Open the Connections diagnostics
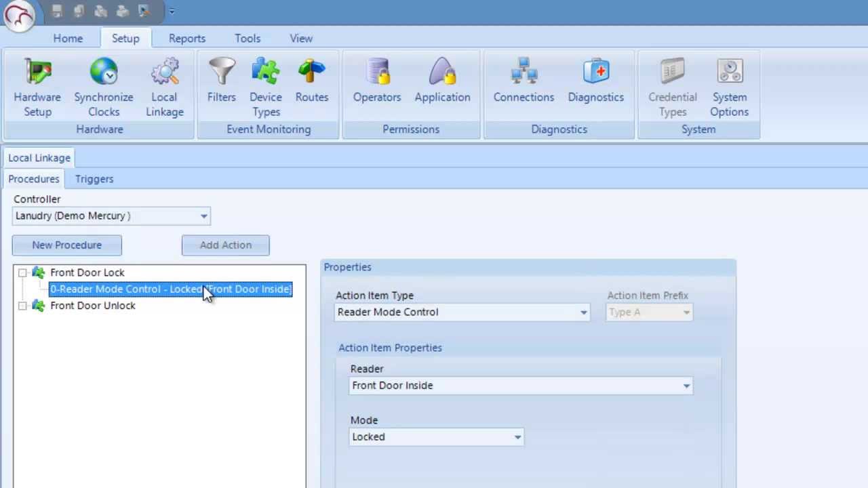The height and width of the screenshot is (488, 868). 524,81
